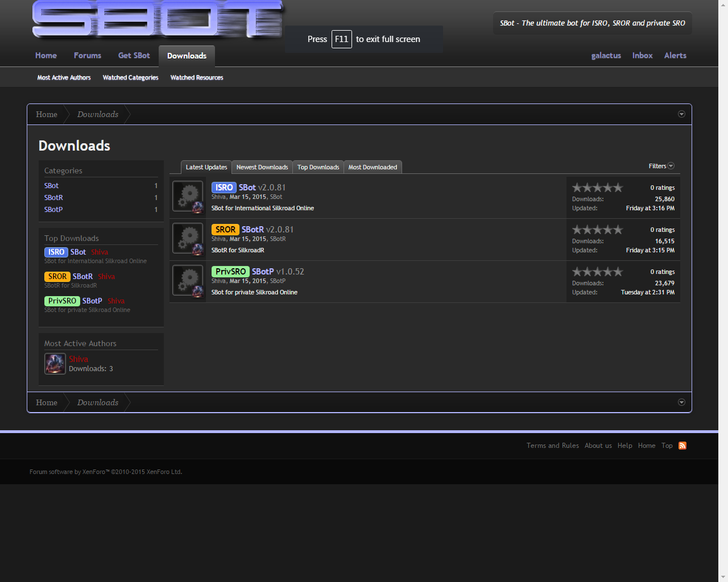This screenshot has height=582, width=728.
Task: Open Most Active Authors sub-navigation link
Action: pyautogui.click(x=64, y=77)
